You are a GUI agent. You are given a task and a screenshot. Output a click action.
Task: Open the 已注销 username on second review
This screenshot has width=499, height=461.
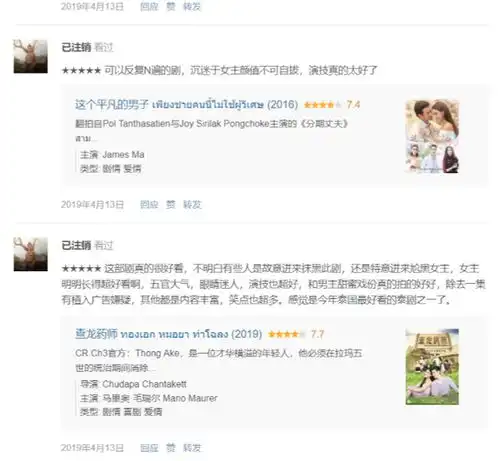pyautogui.click(x=76, y=245)
